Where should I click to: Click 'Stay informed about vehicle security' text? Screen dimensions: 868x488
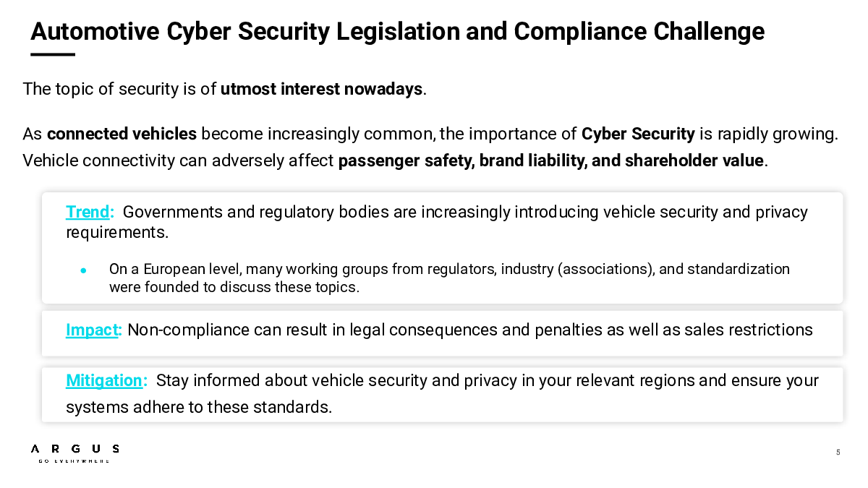click(x=442, y=393)
